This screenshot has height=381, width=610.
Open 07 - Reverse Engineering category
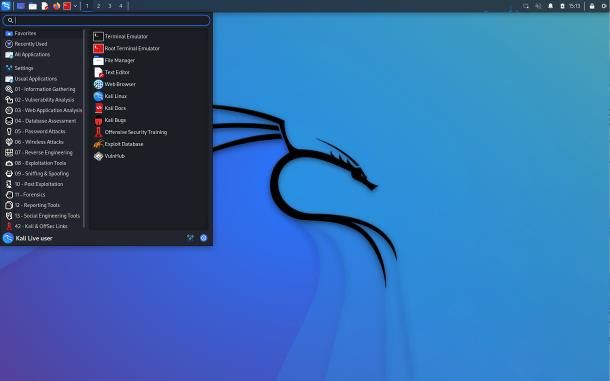coord(42,153)
